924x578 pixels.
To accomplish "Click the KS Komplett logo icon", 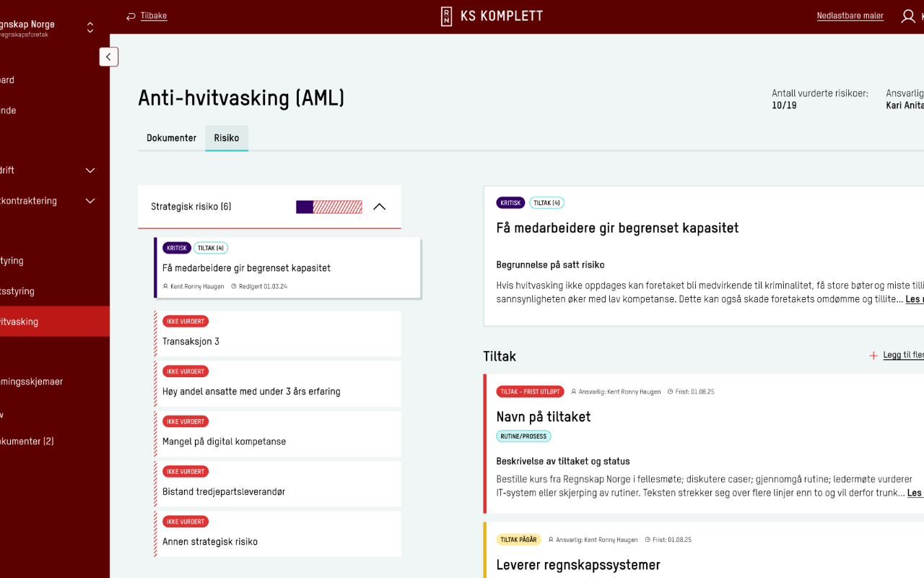I will pos(447,16).
